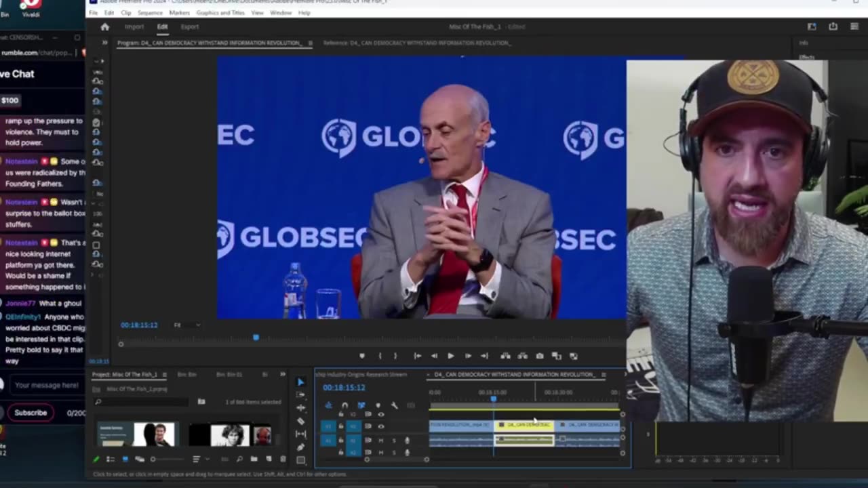868x488 pixels.
Task: Open Timeline display settings wrench
Action: [x=394, y=405]
